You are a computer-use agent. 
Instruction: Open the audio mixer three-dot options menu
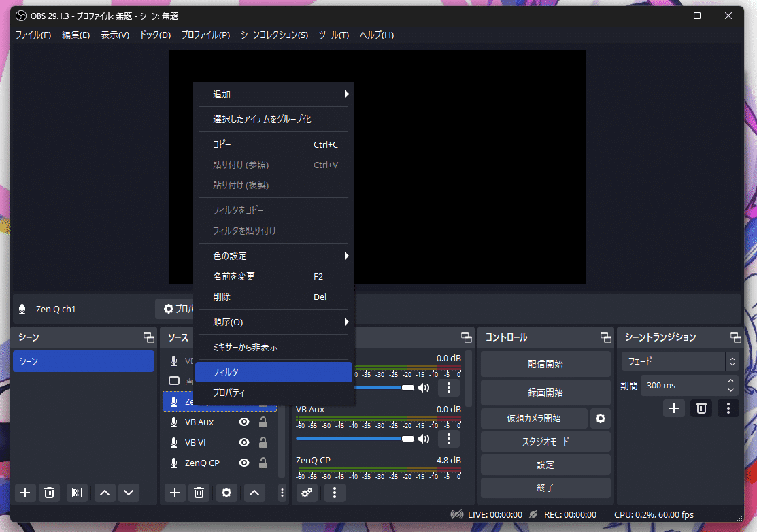[333, 493]
